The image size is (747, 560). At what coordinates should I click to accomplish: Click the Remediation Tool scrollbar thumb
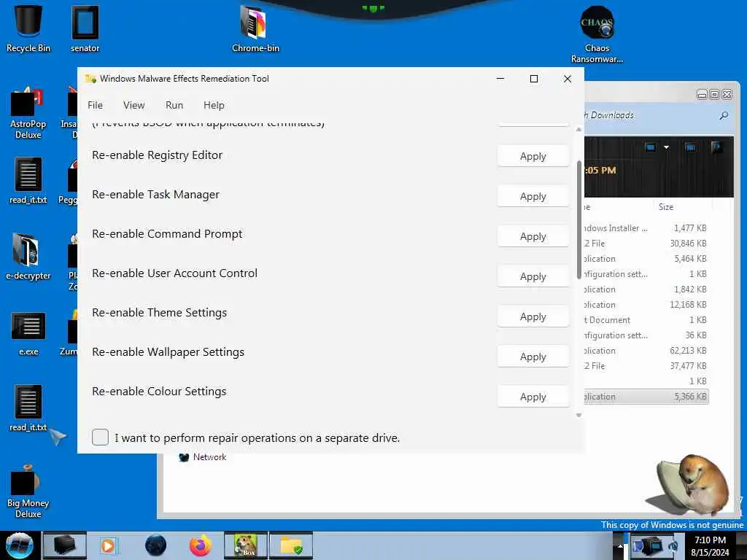[578, 219]
